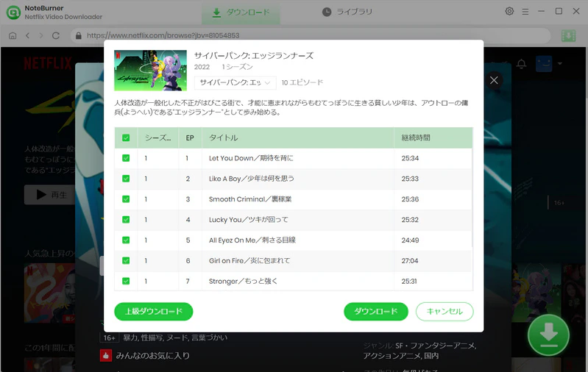Click the サイバーパンク: エッジランナーズ title
The height and width of the screenshot is (372, 588).
pyautogui.click(x=253, y=55)
